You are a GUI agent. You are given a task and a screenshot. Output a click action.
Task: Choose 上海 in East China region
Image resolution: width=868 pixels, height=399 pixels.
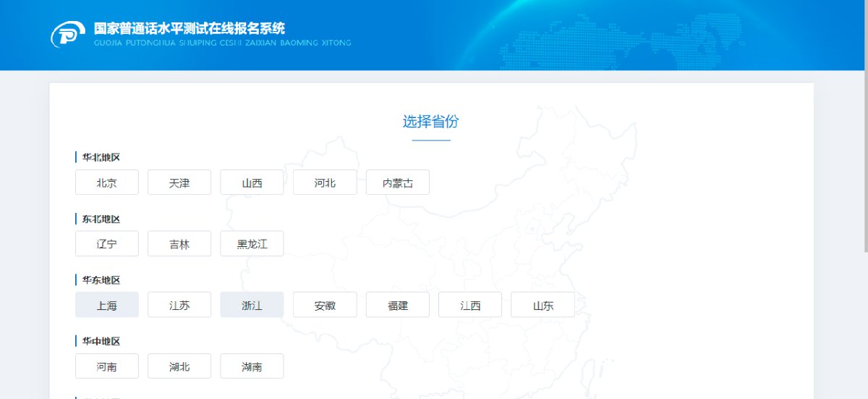[x=107, y=305]
